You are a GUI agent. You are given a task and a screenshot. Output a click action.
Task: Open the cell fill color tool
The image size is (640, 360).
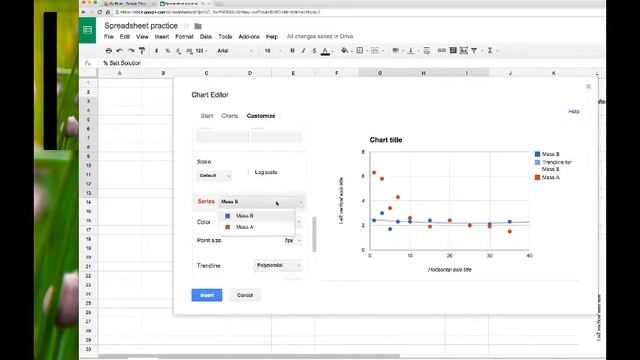pos(344,51)
